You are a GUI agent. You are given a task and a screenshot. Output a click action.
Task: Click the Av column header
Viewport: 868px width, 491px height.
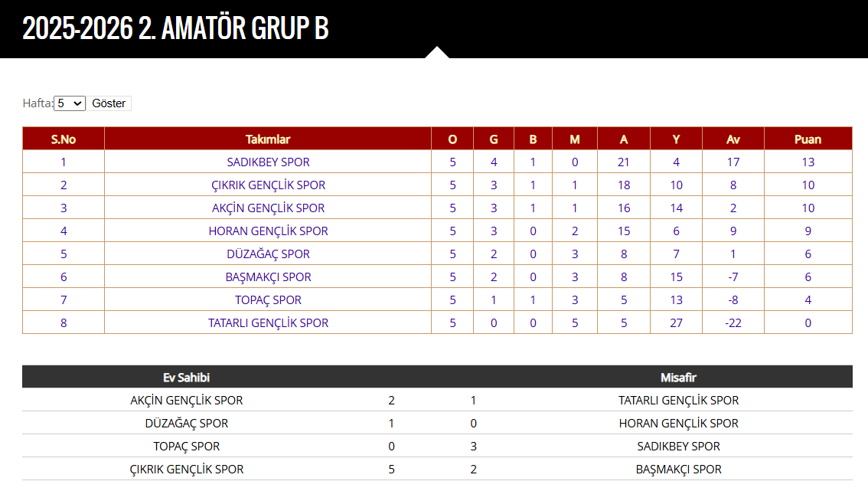[x=733, y=139]
